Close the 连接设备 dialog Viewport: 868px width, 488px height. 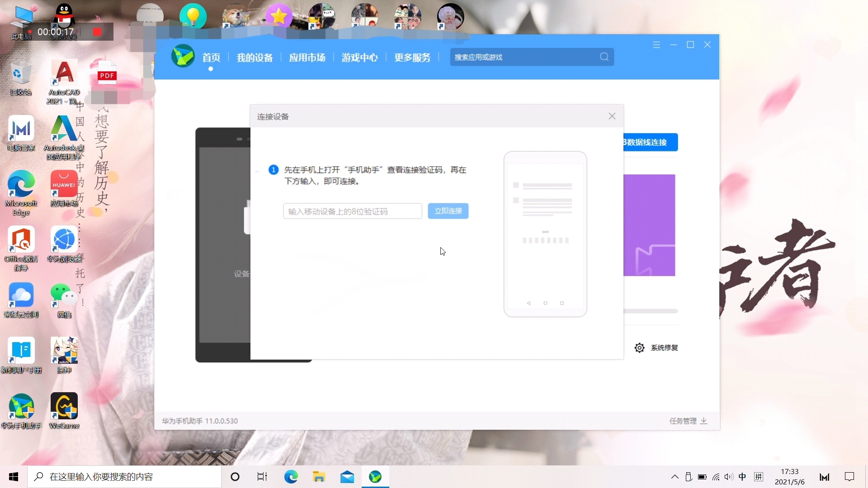[612, 116]
